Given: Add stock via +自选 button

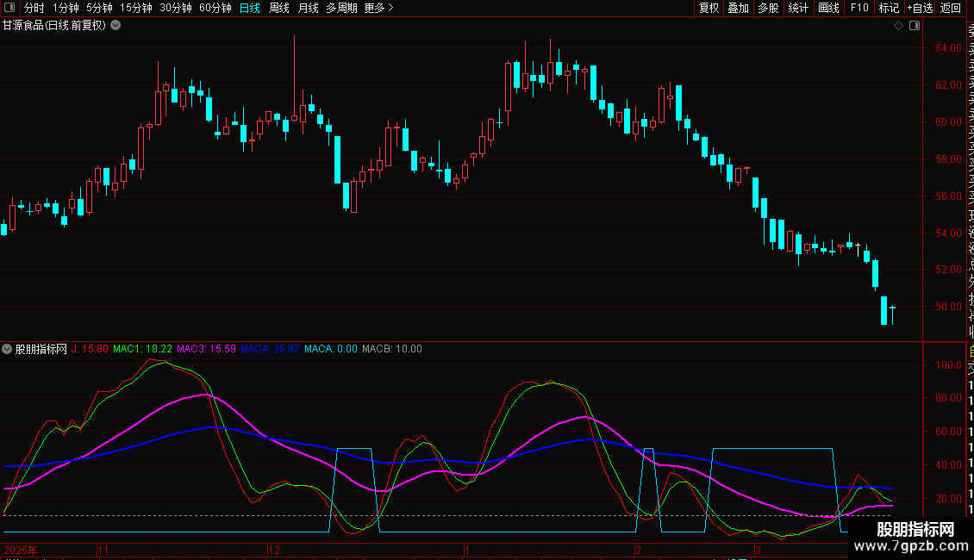Looking at the screenshot, I should (x=920, y=8).
